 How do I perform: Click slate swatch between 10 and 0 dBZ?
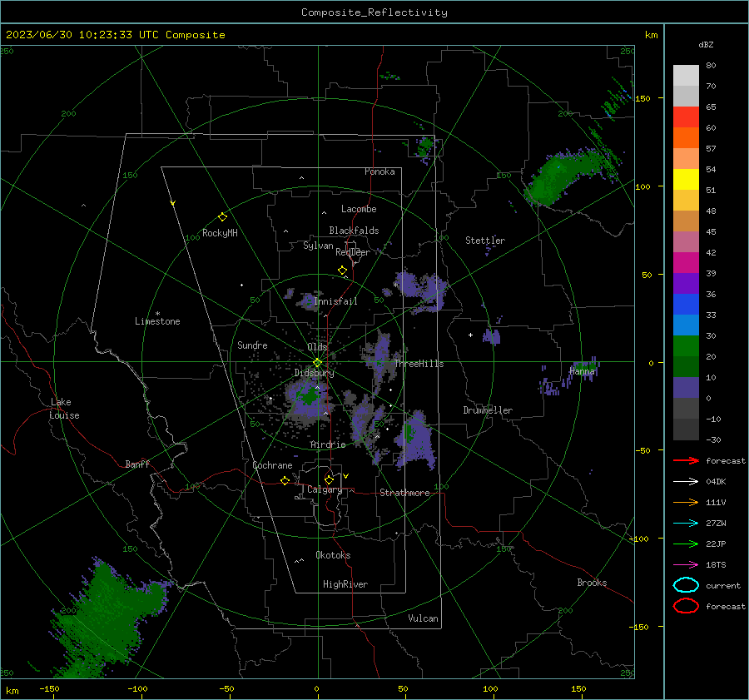tap(686, 388)
